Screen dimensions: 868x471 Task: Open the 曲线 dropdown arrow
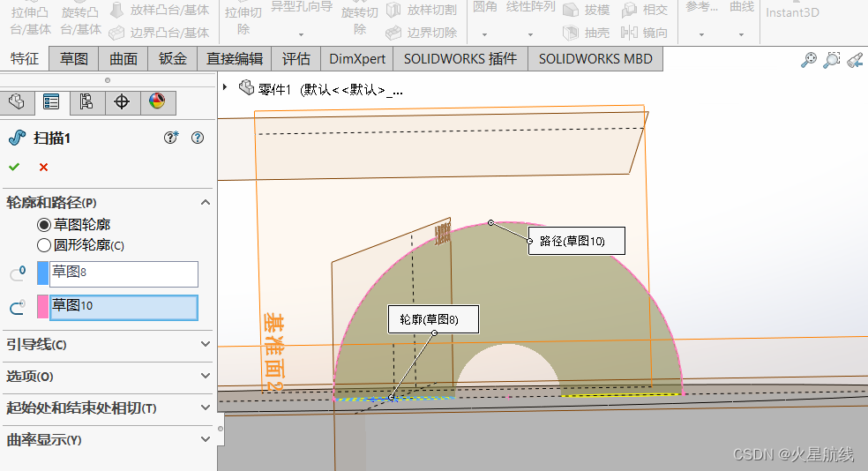pos(741,35)
